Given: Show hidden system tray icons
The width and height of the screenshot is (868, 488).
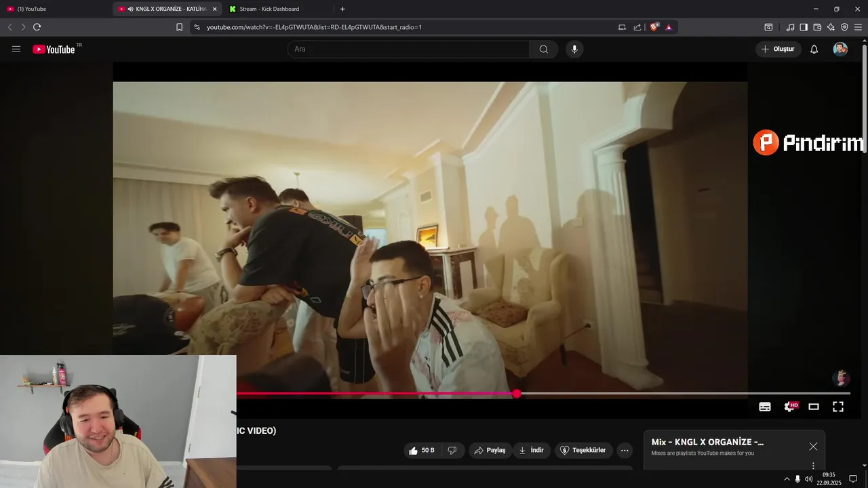Looking at the screenshot, I should [787, 479].
